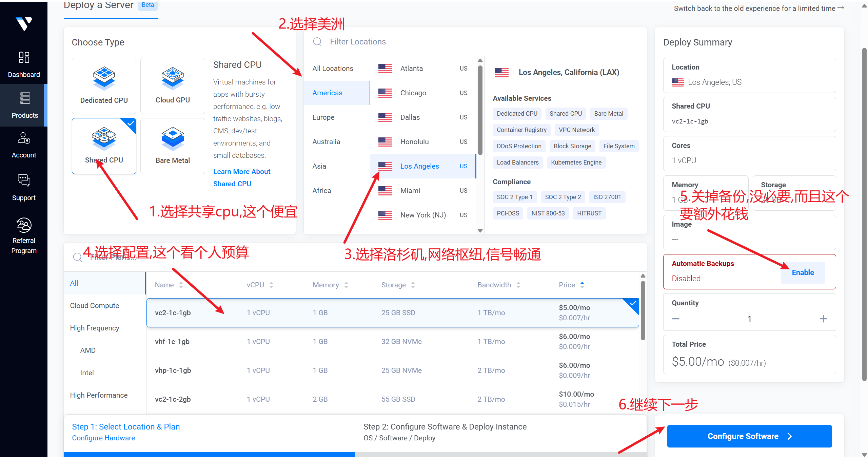The width and height of the screenshot is (868, 457).
Task: Increase quantity with the plus icon
Action: pyautogui.click(x=823, y=319)
